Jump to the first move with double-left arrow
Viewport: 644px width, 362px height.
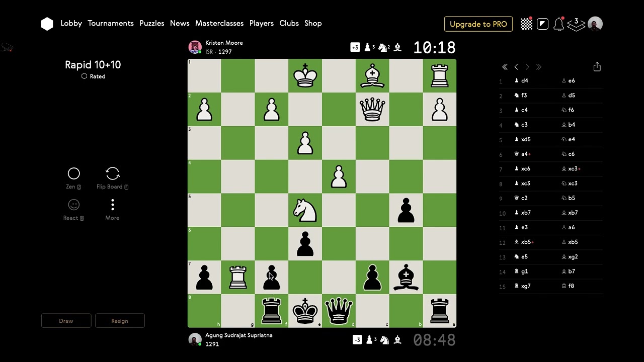point(505,67)
